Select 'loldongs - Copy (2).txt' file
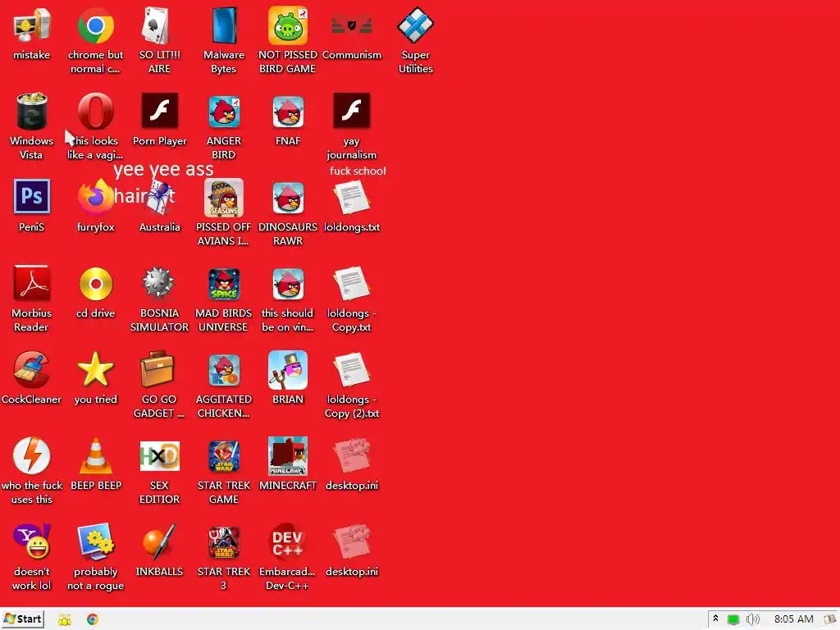Screen dimensions: 840x630 click(x=351, y=370)
